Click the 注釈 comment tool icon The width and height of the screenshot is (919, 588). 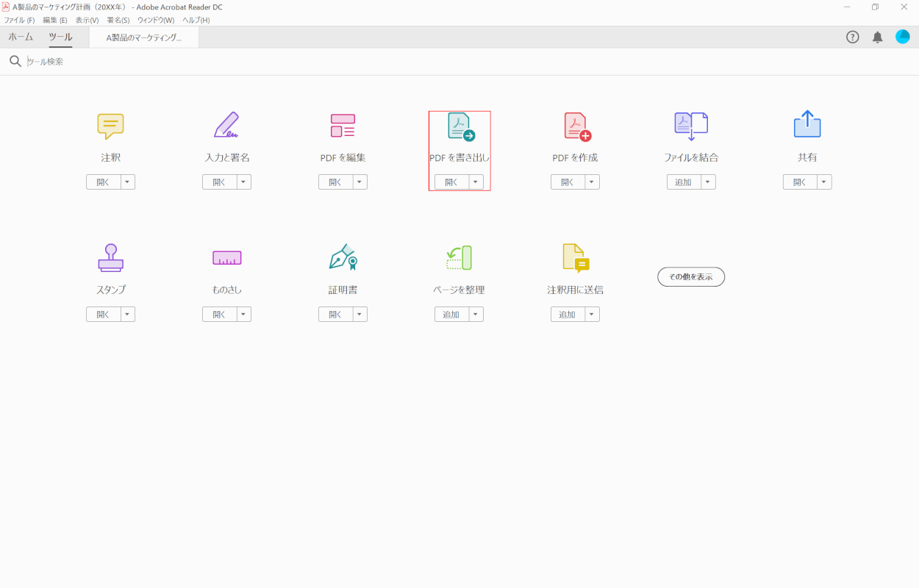click(110, 126)
